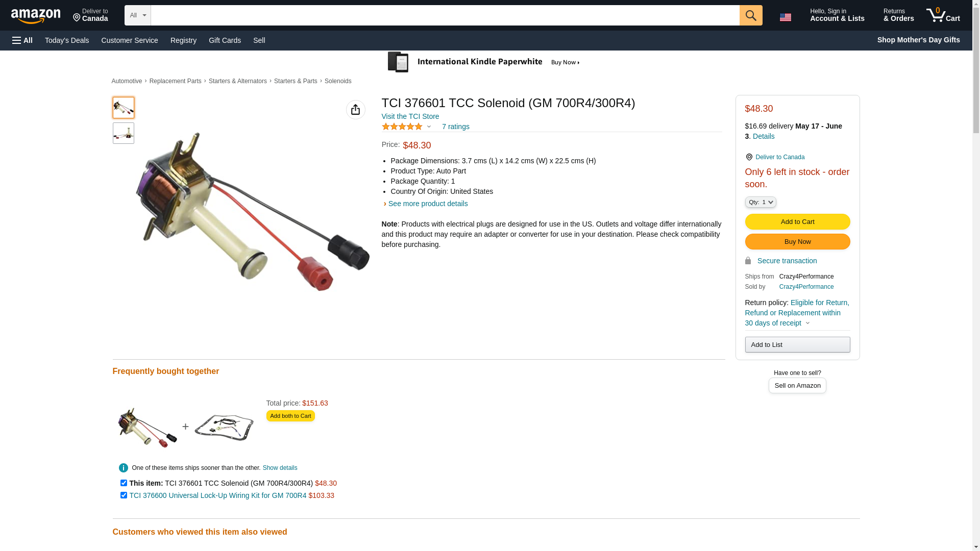980x551 pixels.
Task: Click the magnifying glass search button
Action: (750, 15)
